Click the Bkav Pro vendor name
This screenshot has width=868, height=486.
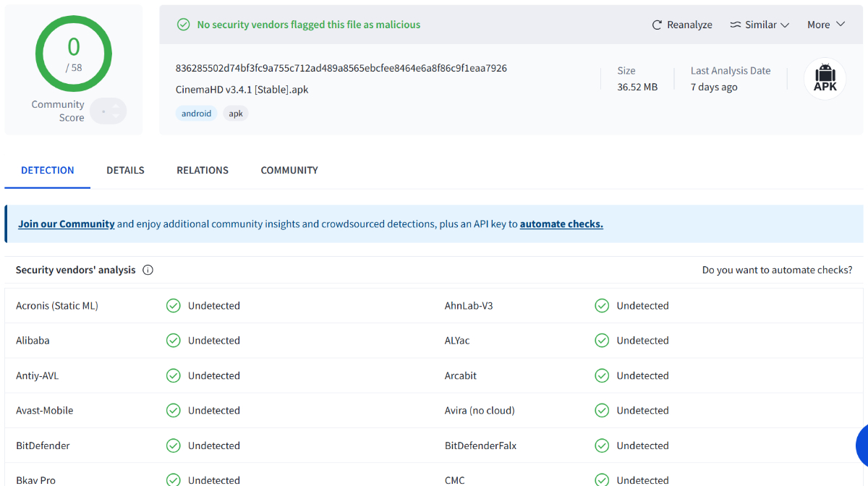pos(35,480)
